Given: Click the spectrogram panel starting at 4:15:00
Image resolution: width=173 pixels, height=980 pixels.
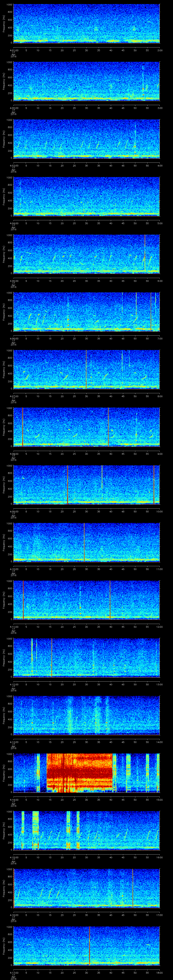Looking at the screenshot, I should [x=87, y=831].
